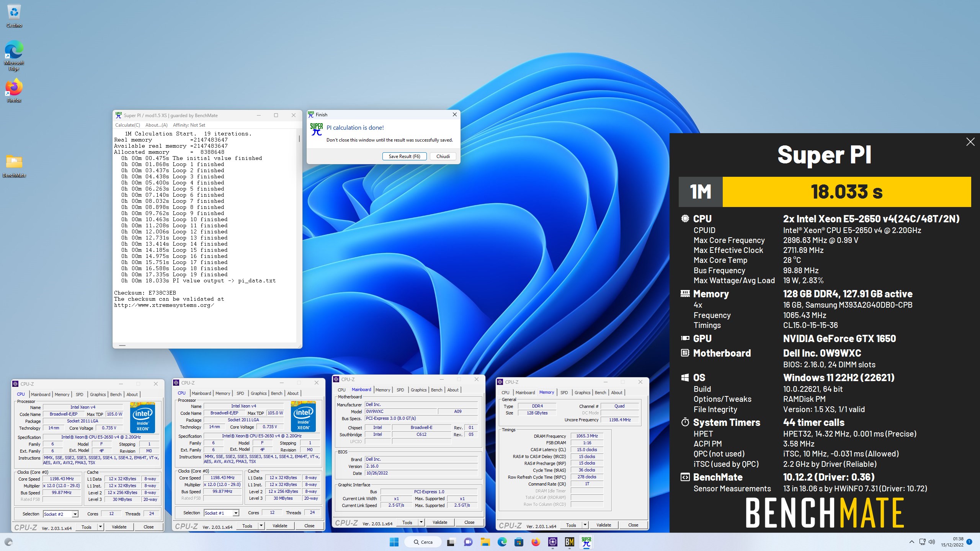Open the Calculate(C) menu in Super PI

coord(127,125)
